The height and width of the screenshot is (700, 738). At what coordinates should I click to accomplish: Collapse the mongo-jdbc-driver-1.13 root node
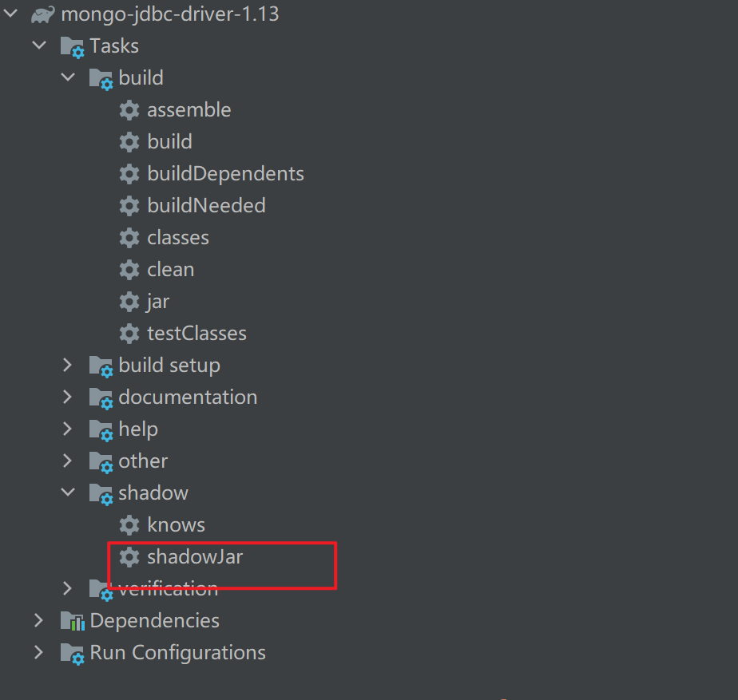[10, 13]
